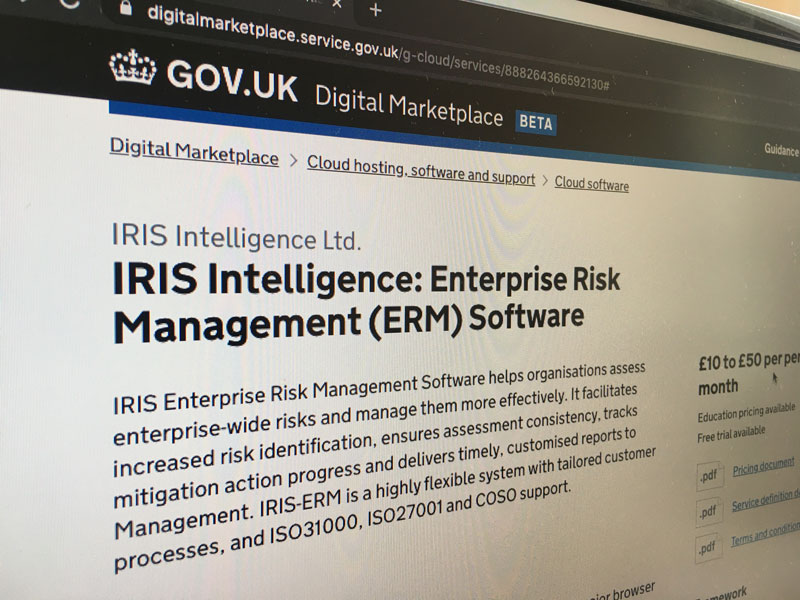Open the GOV.UK home link

[x=232, y=82]
